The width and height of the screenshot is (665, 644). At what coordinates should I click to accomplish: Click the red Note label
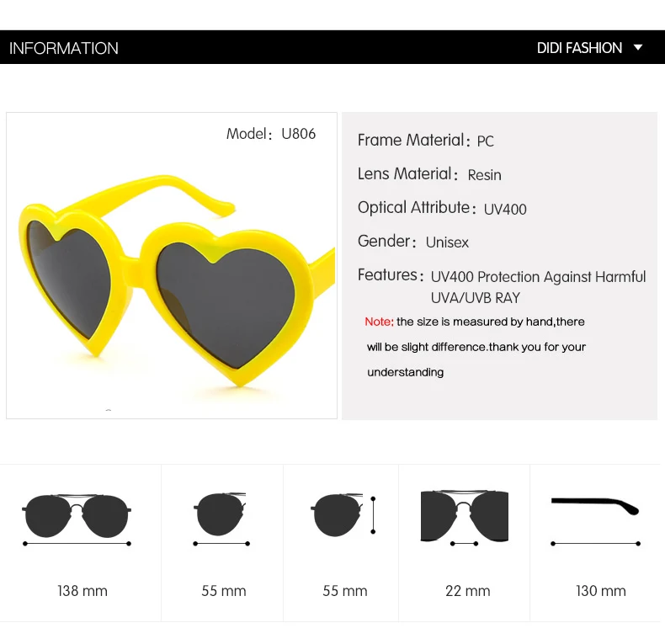379,322
